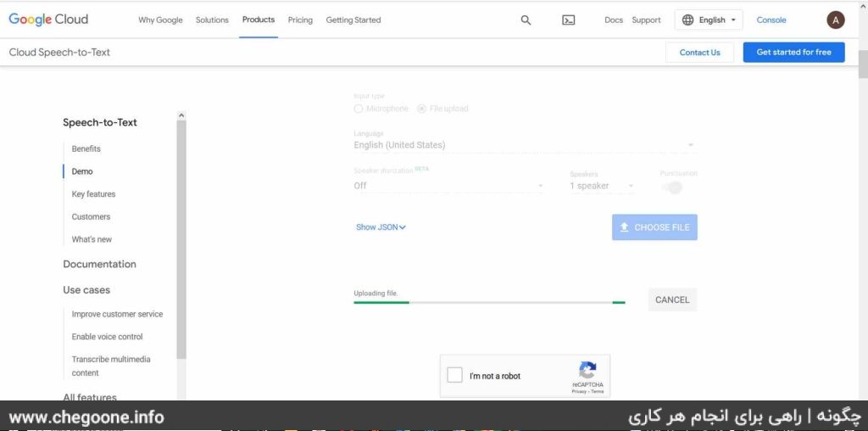This screenshot has width=868, height=431.
Task: Go to Customers in sidebar
Action: click(x=91, y=217)
